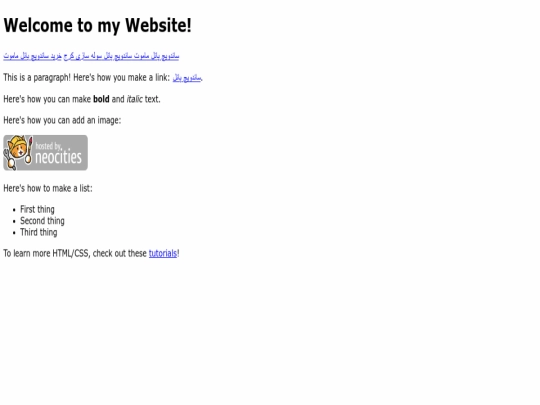Click the italic word "italic"
This screenshot has height=405, width=540.
pyautogui.click(x=135, y=99)
